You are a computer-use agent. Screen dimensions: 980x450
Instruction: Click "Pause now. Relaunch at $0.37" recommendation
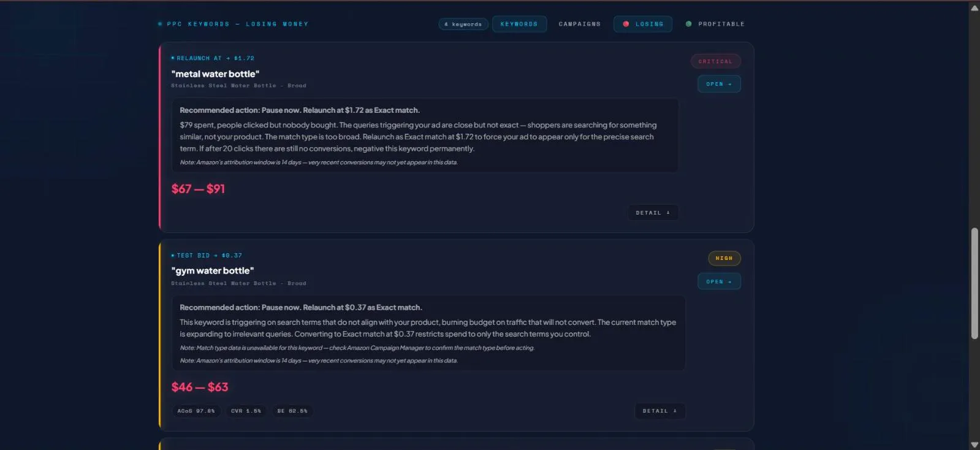(x=301, y=307)
